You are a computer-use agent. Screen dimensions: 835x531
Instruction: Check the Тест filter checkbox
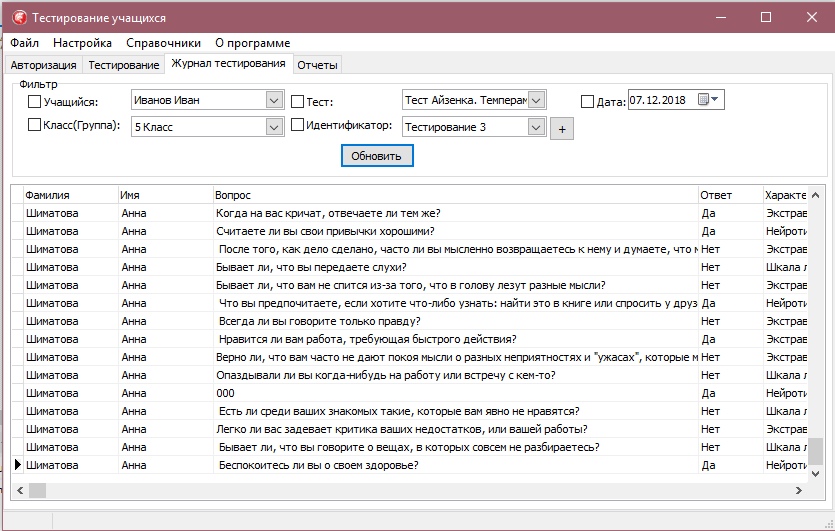coord(298,102)
